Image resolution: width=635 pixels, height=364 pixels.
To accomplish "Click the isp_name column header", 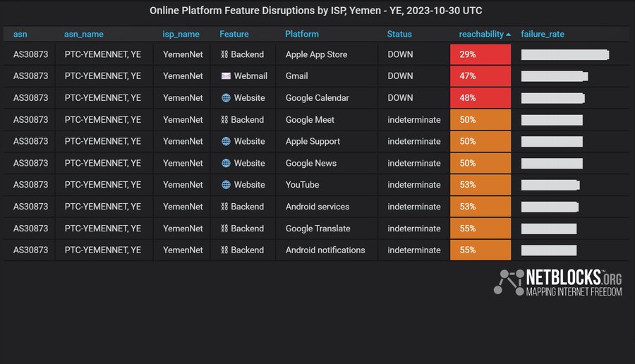I will 181,34.
